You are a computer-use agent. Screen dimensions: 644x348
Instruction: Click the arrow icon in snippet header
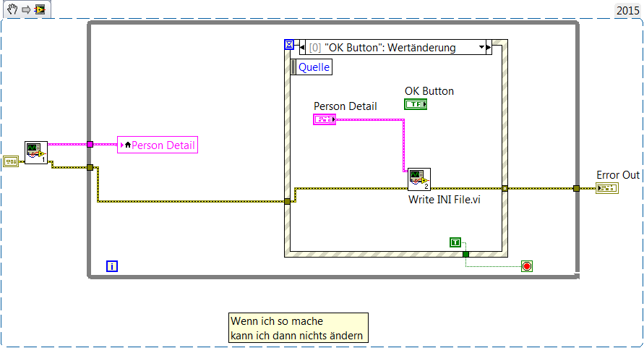26,9
